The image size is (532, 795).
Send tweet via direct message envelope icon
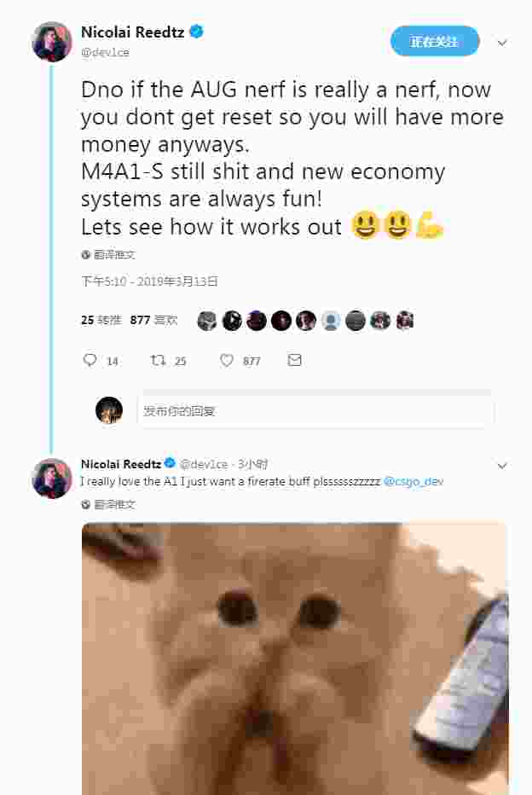(294, 360)
